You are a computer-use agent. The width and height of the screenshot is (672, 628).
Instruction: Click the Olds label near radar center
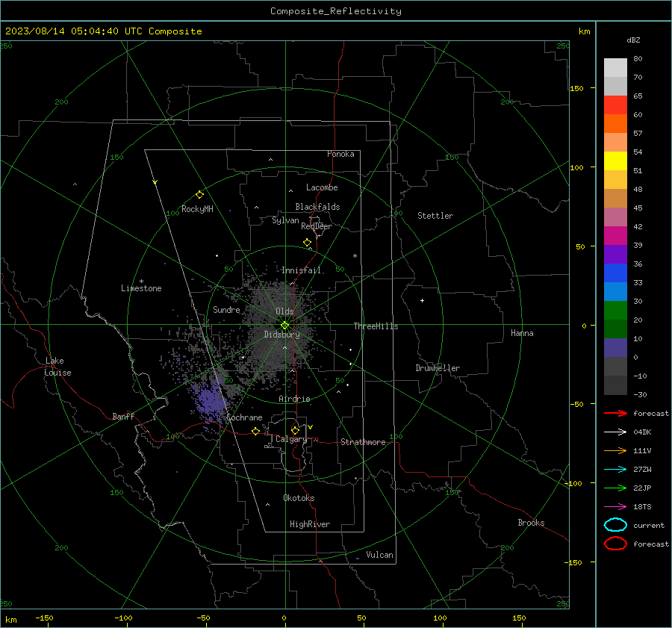pyautogui.click(x=284, y=311)
